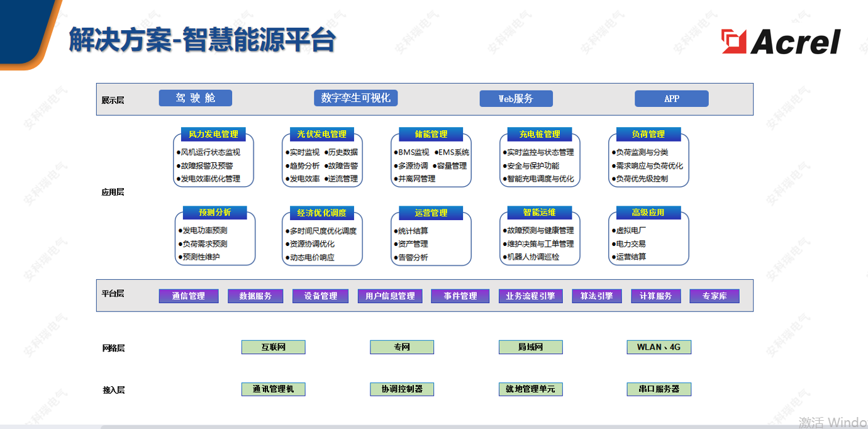The image size is (868, 429).
Task: Click the APP button
Action: pyautogui.click(x=671, y=99)
